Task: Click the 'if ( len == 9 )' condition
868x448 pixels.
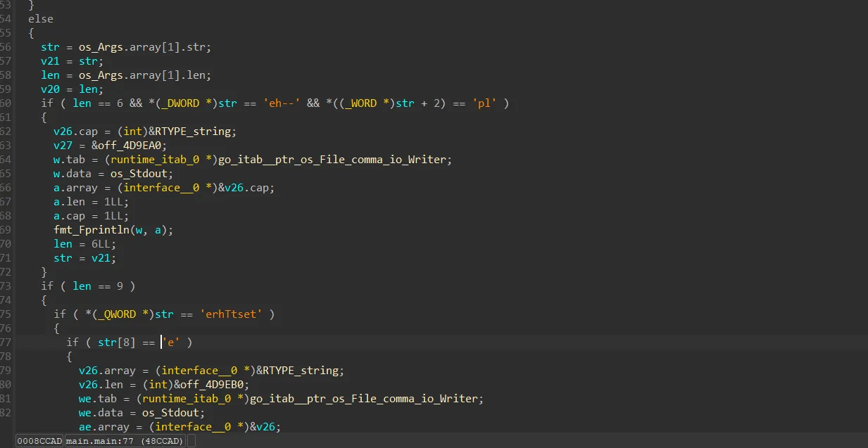Action: 88,286
